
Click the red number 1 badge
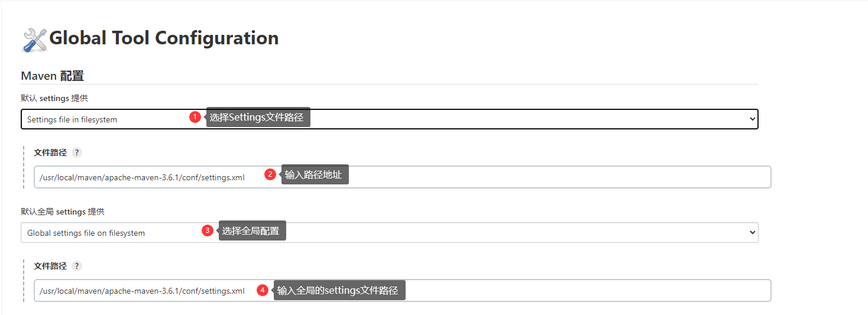click(195, 117)
